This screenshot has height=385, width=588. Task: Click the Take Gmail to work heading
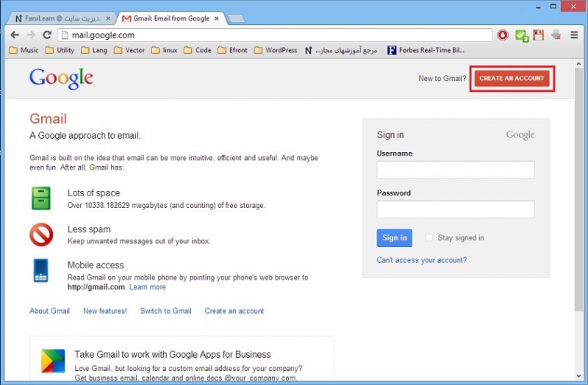pos(173,354)
